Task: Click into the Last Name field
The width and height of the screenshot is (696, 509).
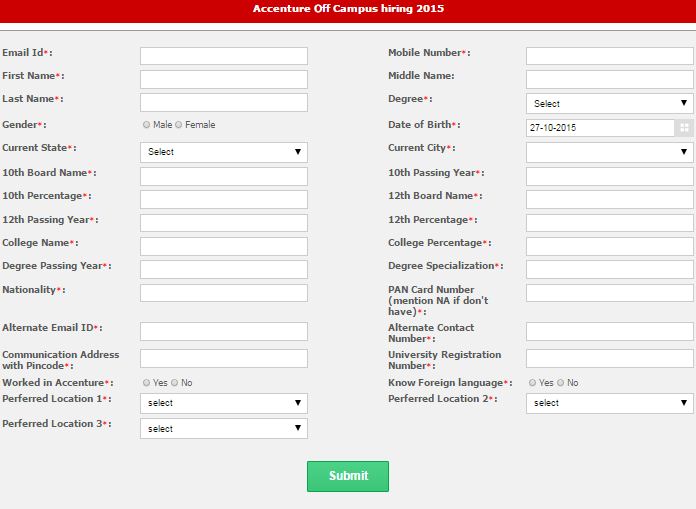Action: 224,102
